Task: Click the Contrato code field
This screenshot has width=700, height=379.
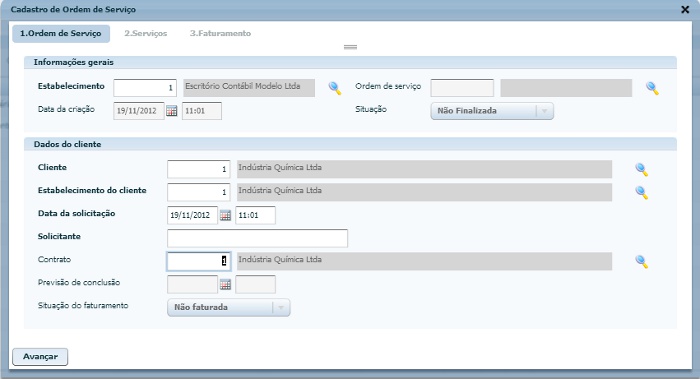Action: click(x=199, y=261)
